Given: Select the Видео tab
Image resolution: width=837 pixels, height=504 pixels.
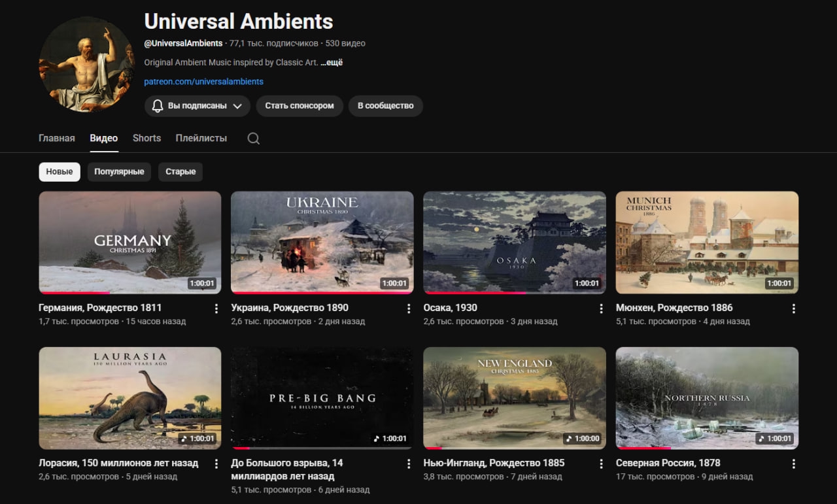Looking at the screenshot, I should (x=104, y=139).
